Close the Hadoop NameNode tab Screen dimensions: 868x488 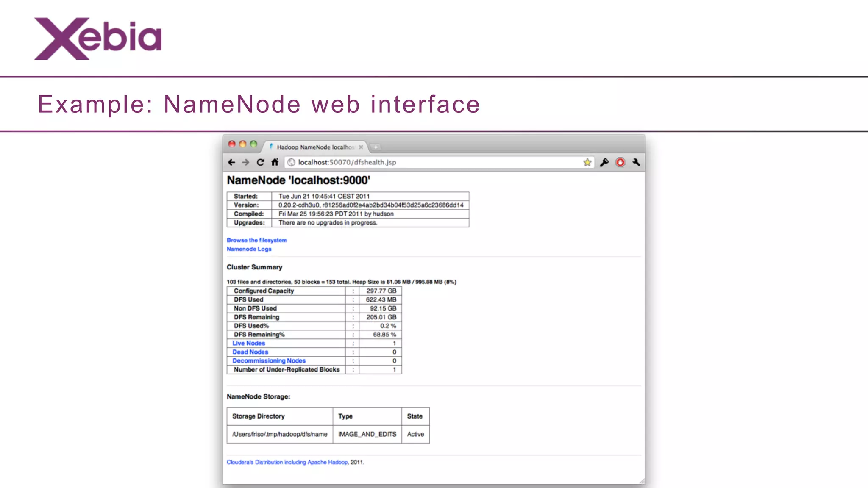click(361, 147)
